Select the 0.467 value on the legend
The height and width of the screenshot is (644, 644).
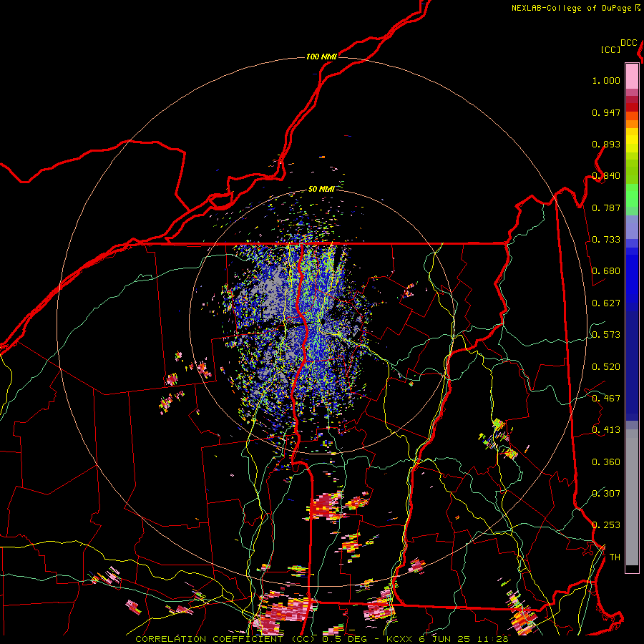(606, 399)
